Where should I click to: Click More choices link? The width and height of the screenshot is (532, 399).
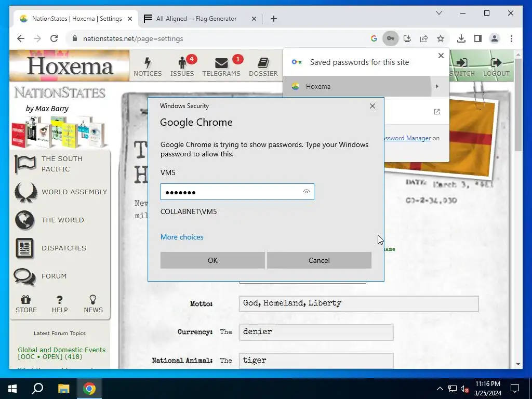(182, 237)
